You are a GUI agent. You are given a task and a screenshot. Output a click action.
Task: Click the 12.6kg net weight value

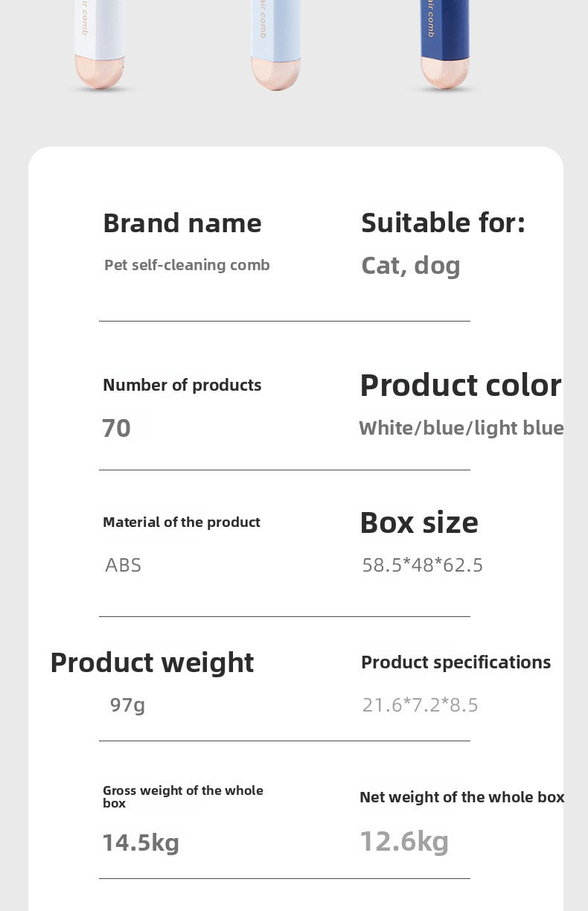click(x=404, y=841)
